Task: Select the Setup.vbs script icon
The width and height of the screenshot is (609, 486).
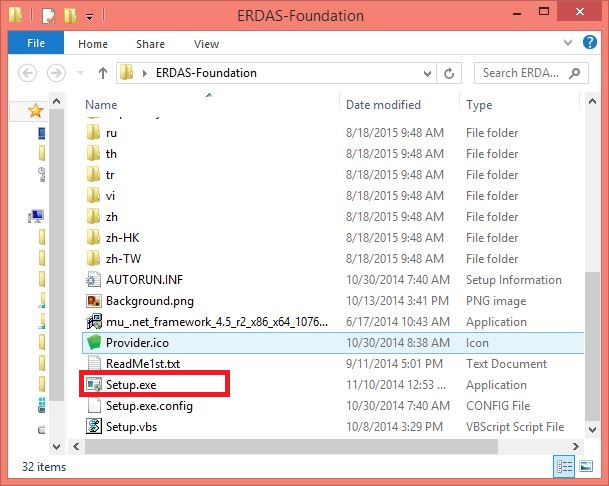Action: point(94,426)
